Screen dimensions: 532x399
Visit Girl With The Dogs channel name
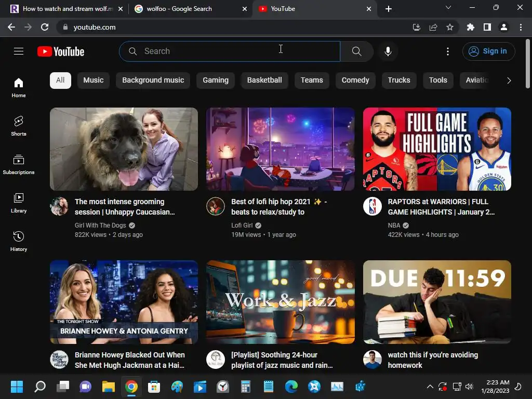[x=100, y=225]
